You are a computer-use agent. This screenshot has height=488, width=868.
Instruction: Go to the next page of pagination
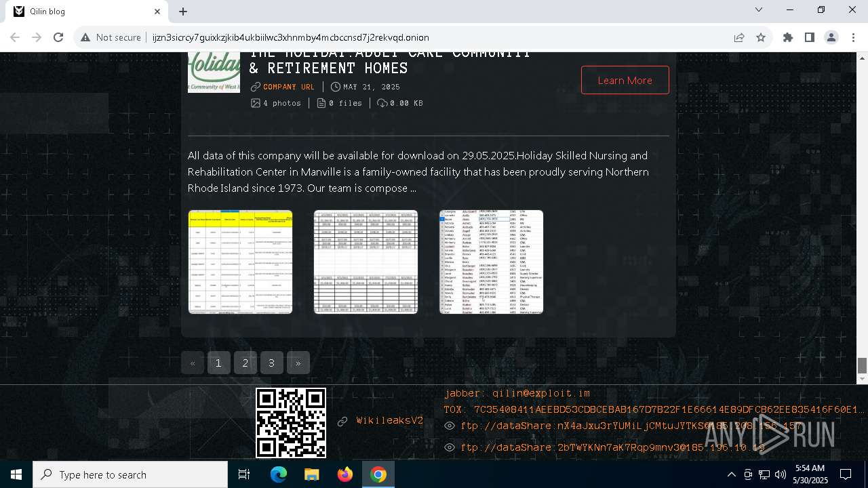pos(298,363)
